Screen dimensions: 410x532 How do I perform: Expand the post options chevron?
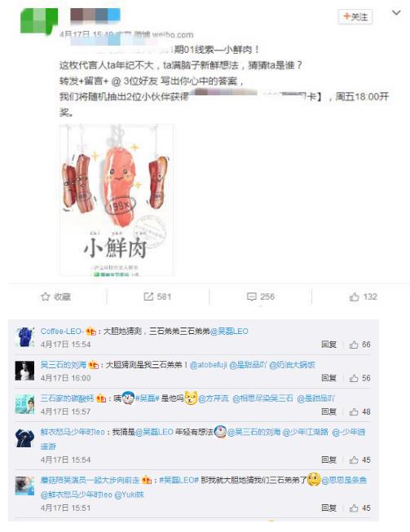[396, 13]
